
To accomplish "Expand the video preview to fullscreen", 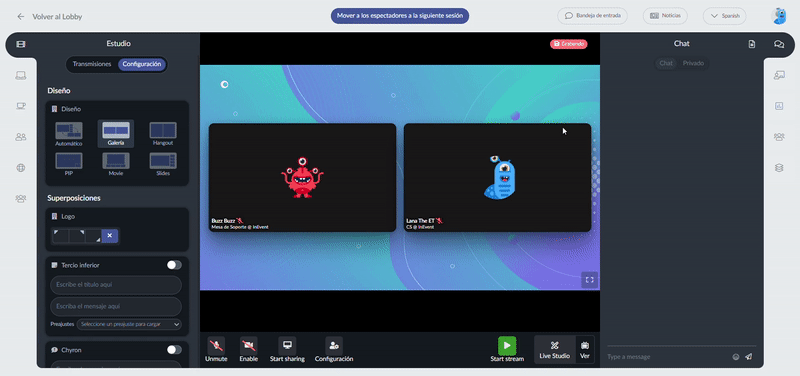I will click(x=589, y=280).
